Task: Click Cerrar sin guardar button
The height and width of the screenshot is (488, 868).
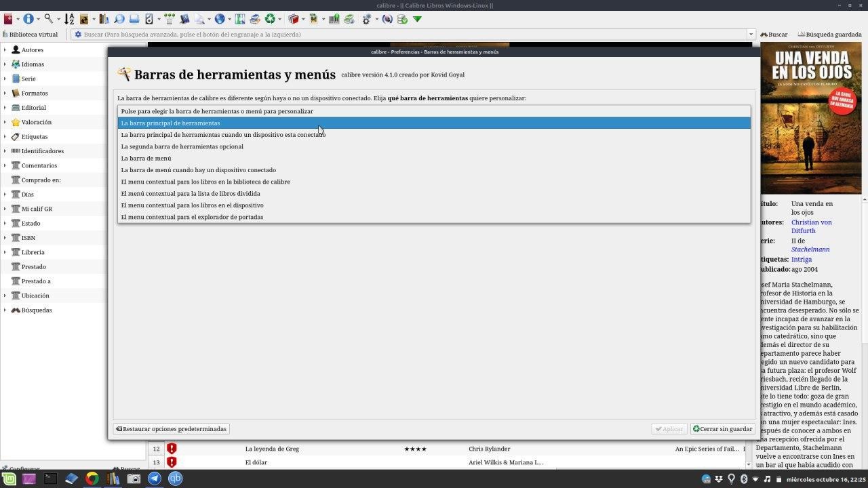Action: [x=722, y=429]
